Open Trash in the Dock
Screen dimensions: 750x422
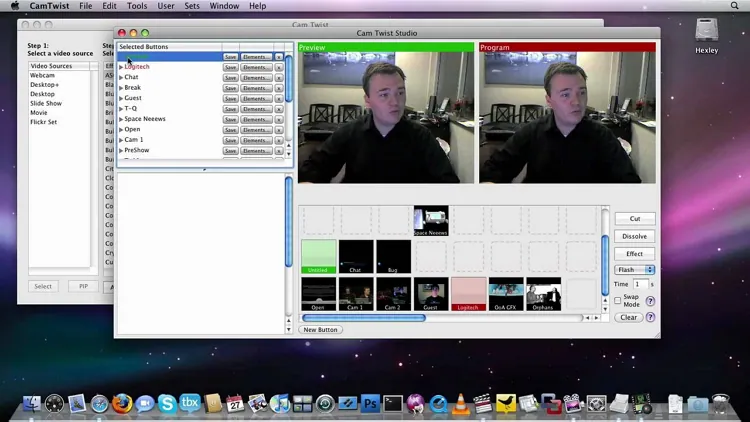(720, 403)
